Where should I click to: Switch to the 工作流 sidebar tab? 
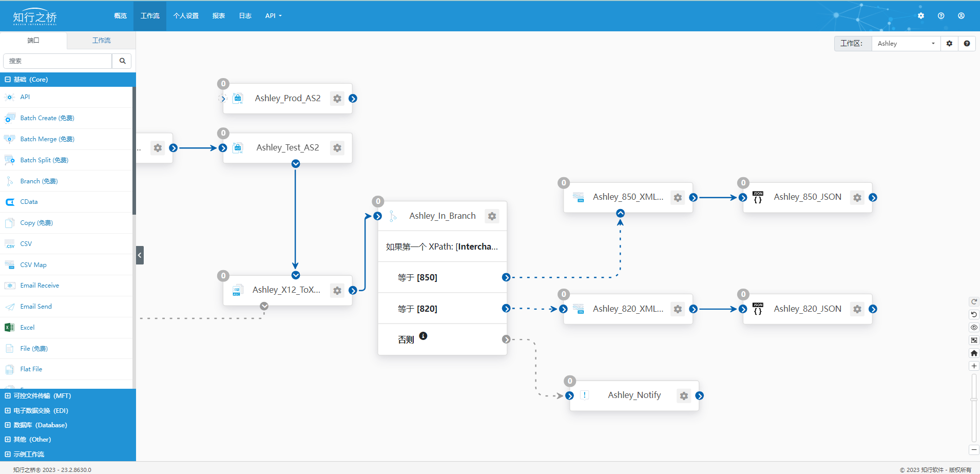[x=101, y=41]
